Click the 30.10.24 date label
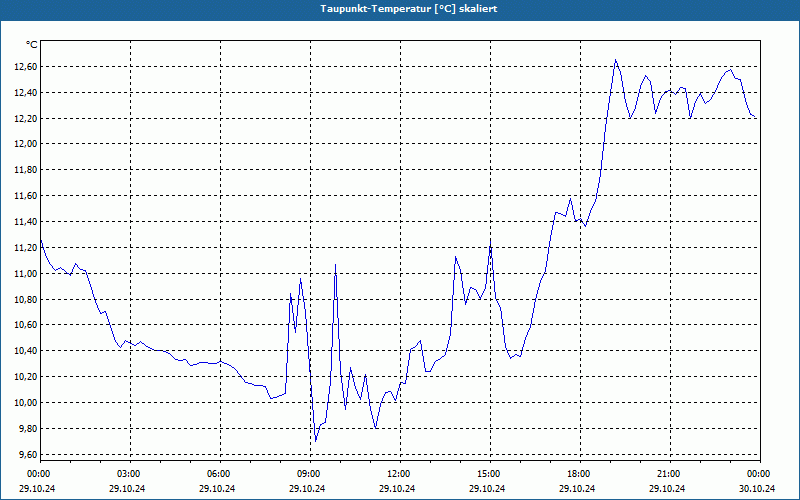 click(x=757, y=488)
